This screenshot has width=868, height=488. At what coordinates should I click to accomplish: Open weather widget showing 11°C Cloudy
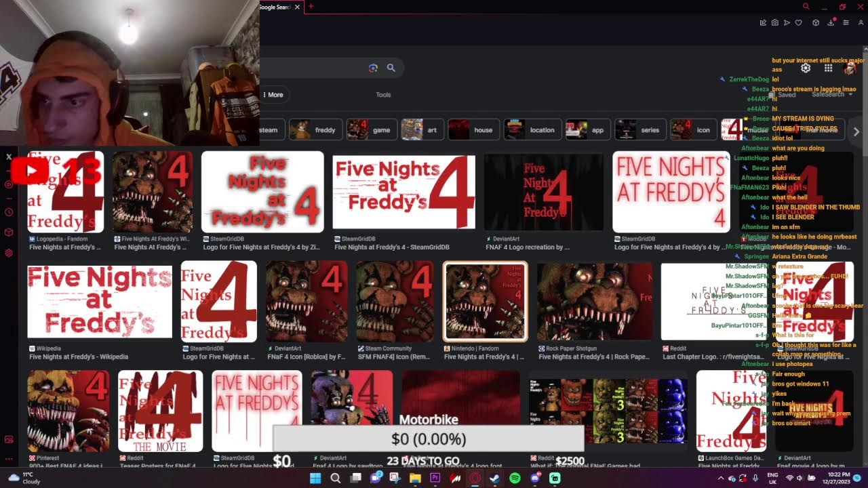[23, 478]
